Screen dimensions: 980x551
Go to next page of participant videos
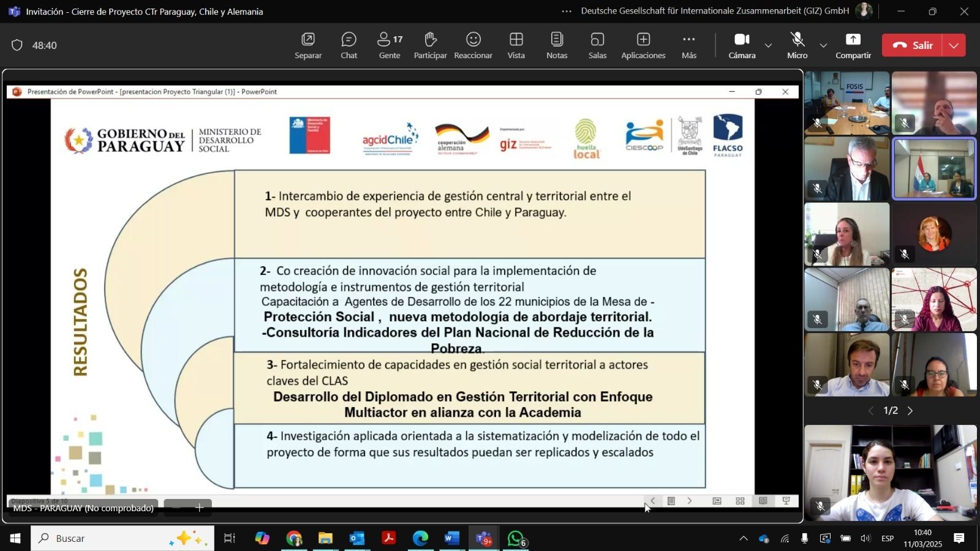910,411
